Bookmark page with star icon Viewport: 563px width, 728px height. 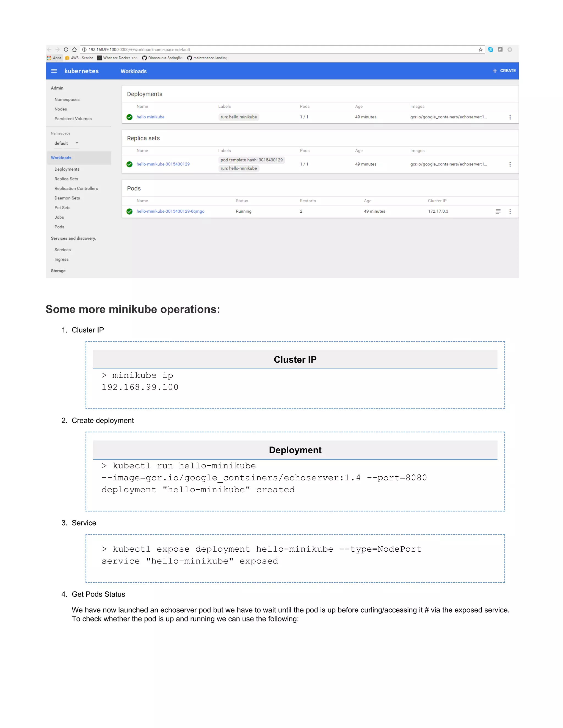(x=480, y=50)
